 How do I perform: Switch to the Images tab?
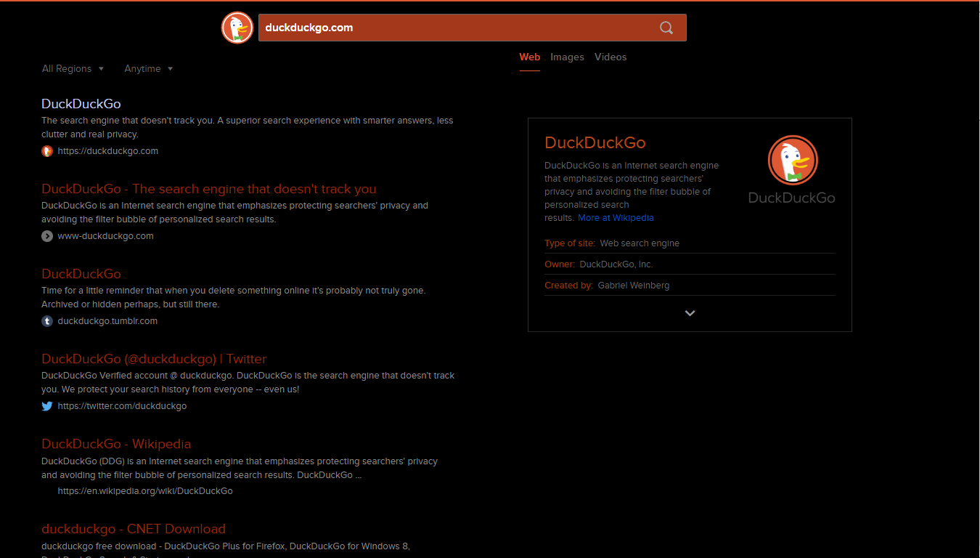point(567,57)
